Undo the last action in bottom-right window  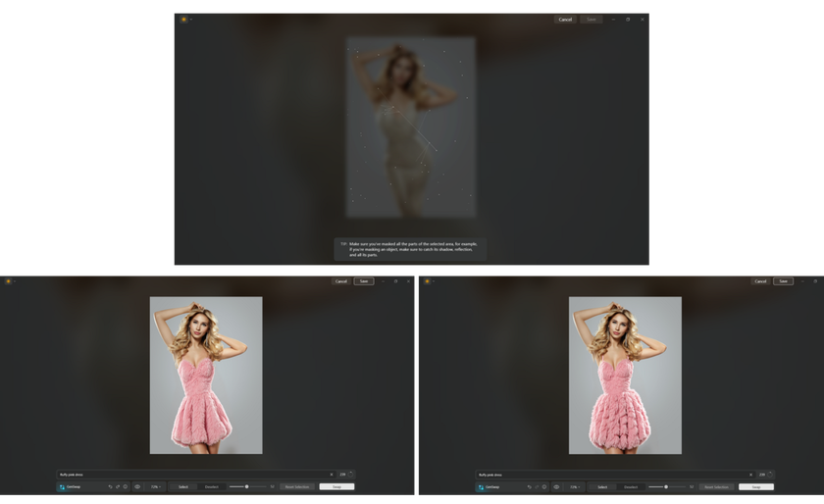click(529, 487)
